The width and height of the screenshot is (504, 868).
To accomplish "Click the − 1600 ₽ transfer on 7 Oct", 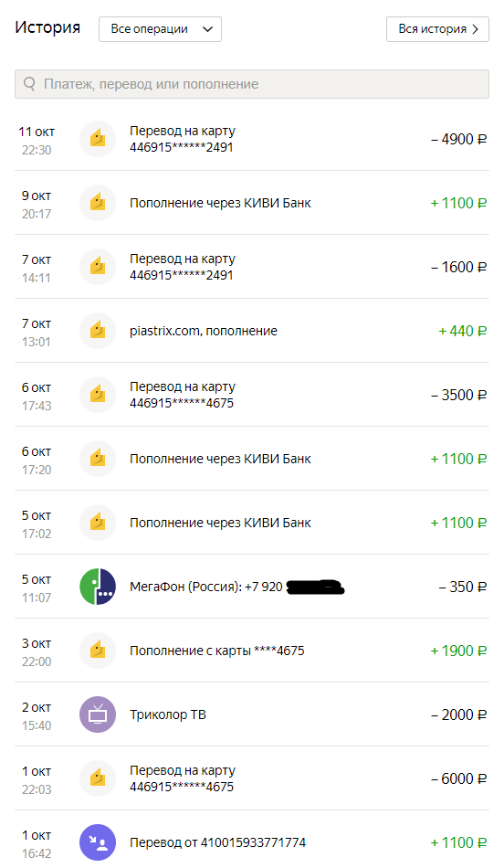I will (x=252, y=266).
